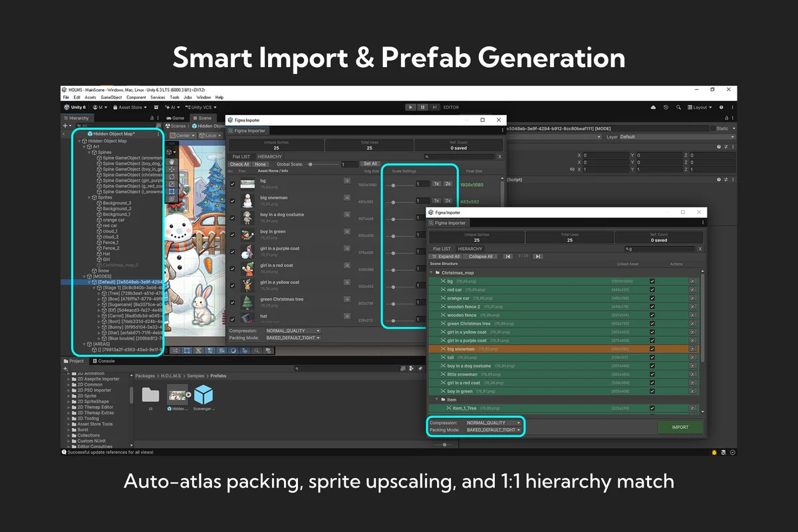Click the search magnifier icon next to bg sprite
This screenshot has width=798, height=532.
pyautogui.click(x=347, y=181)
